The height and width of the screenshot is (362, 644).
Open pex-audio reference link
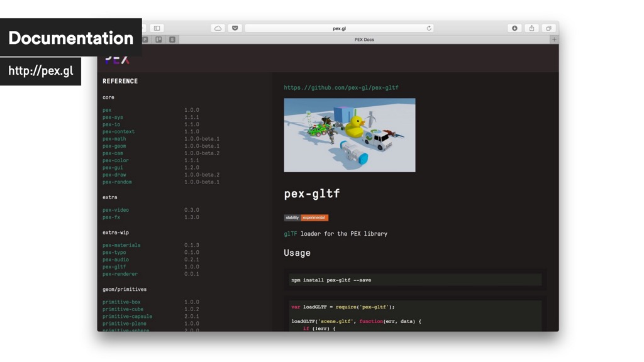tap(116, 260)
